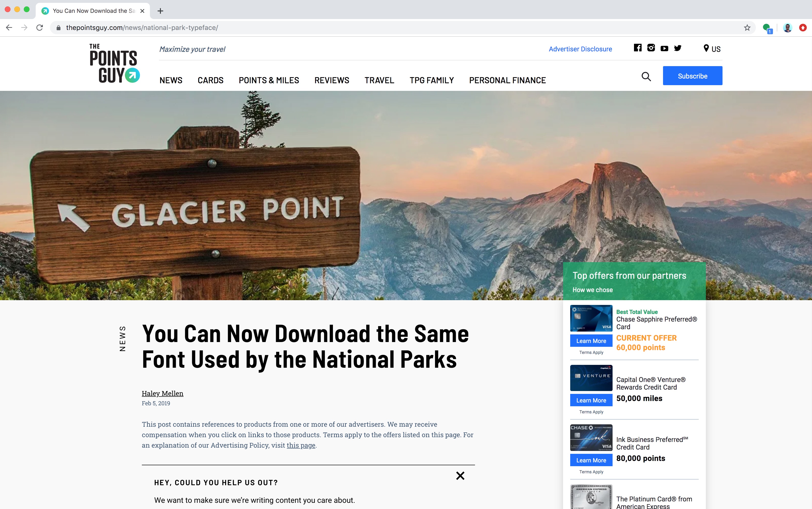812x509 pixels.
Task: Open the site search magnifier
Action: [646, 76]
